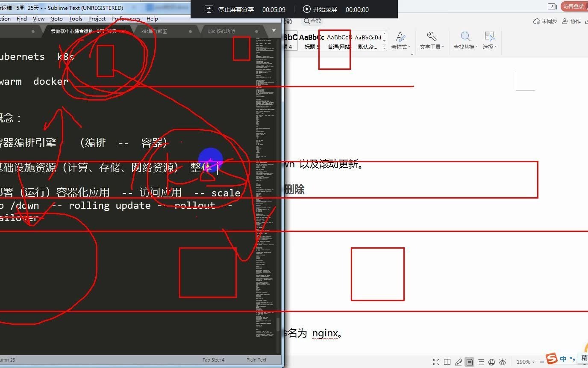Open the 选择 dropdown arrow

[495, 47]
